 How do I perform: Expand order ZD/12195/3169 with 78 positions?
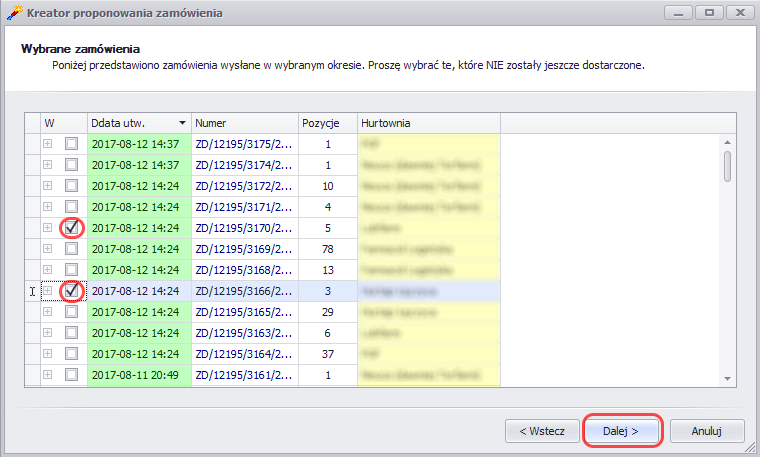(47, 249)
